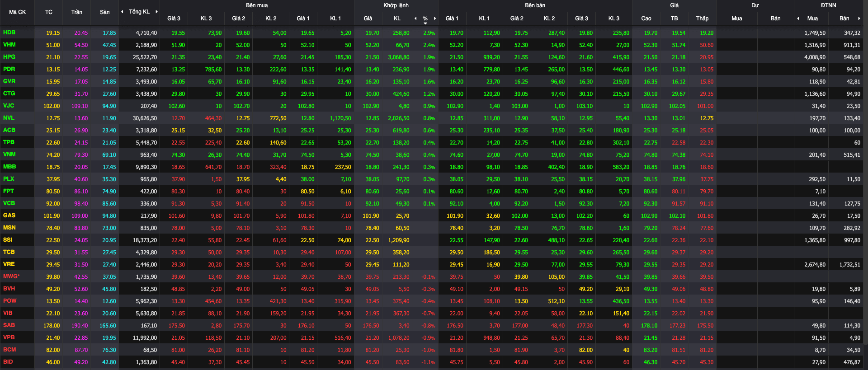
Task: Open the BCM ticker symbol
Action: 9,350
